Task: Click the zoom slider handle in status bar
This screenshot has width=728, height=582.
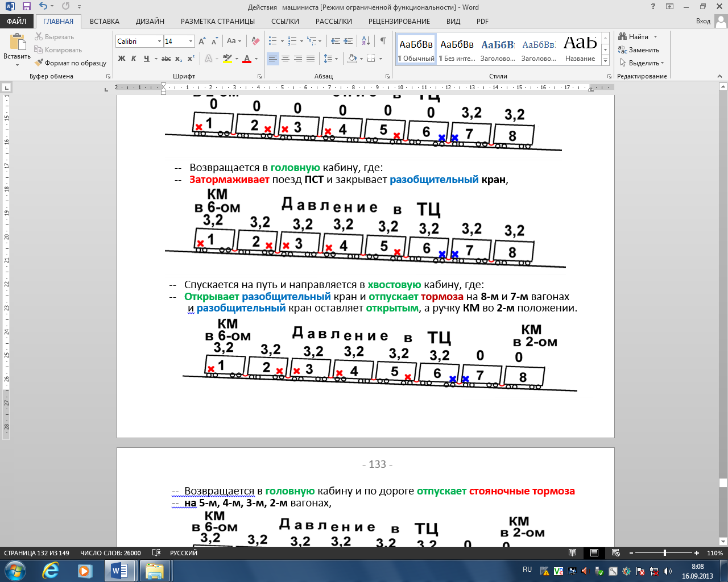Action: pyautogui.click(x=664, y=553)
